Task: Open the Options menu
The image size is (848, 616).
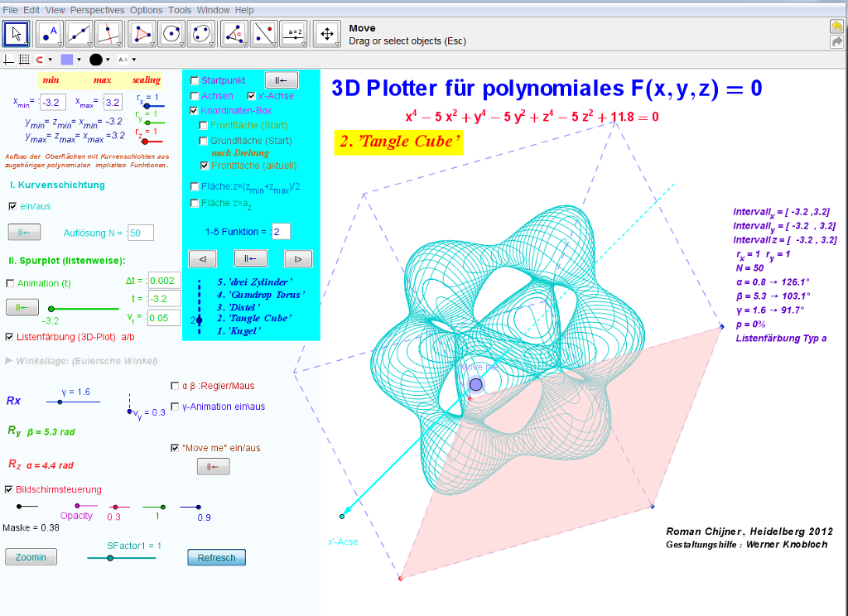Action: tap(147, 10)
